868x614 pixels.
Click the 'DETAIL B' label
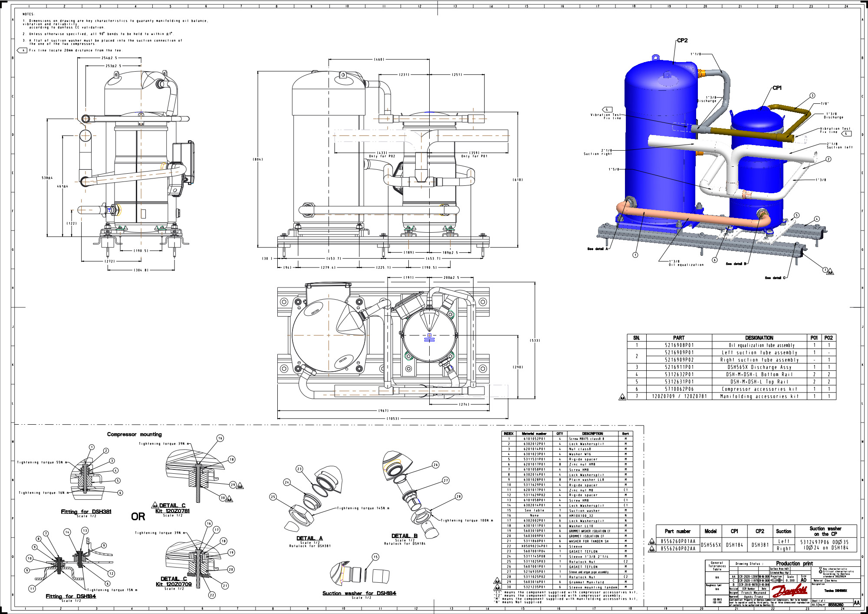pos(404,536)
